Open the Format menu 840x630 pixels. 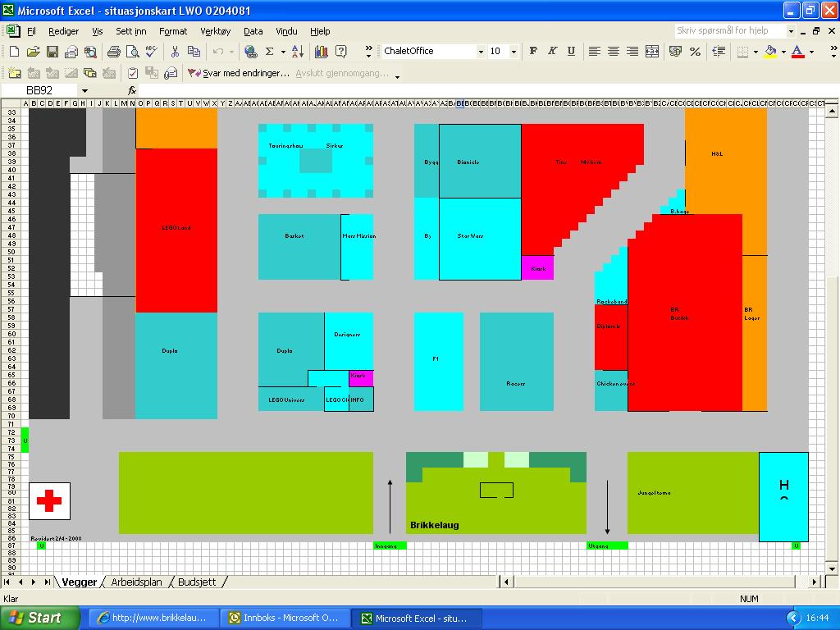pyautogui.click(x=173, y=31)
